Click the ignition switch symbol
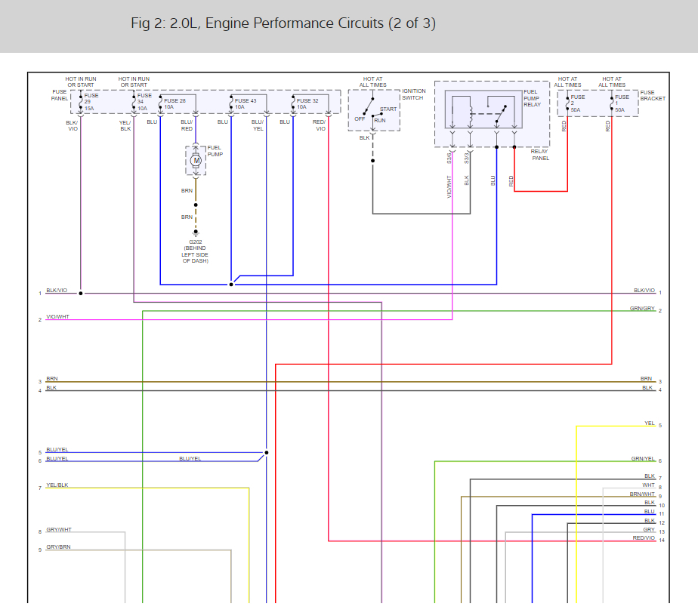Image resolution: width=698 pixels, height=616 pixels. tap(374, 110)
